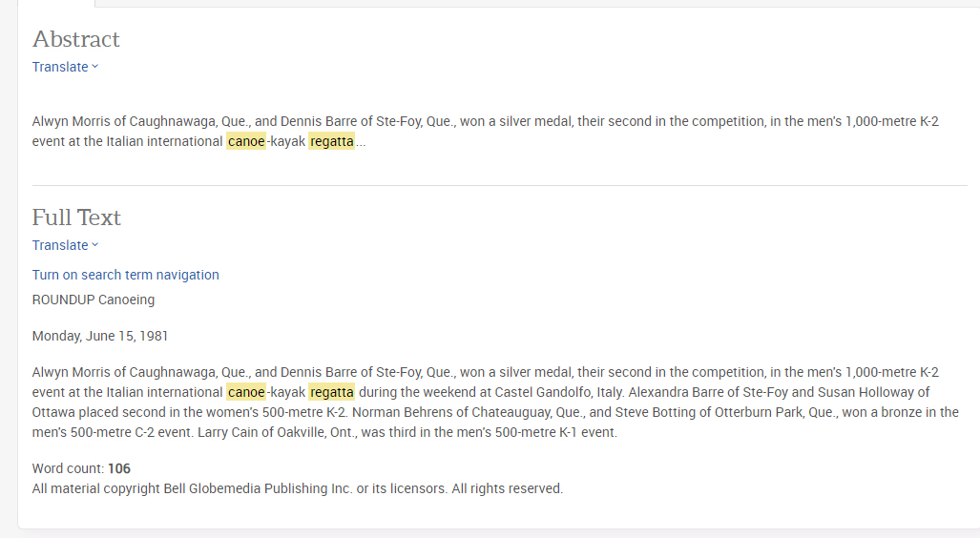The width and height of the screenshot is (980, 538).
Task: Click the ellipsis ending the abstract text
Action: pyautogui.click(x=361, y=142)
